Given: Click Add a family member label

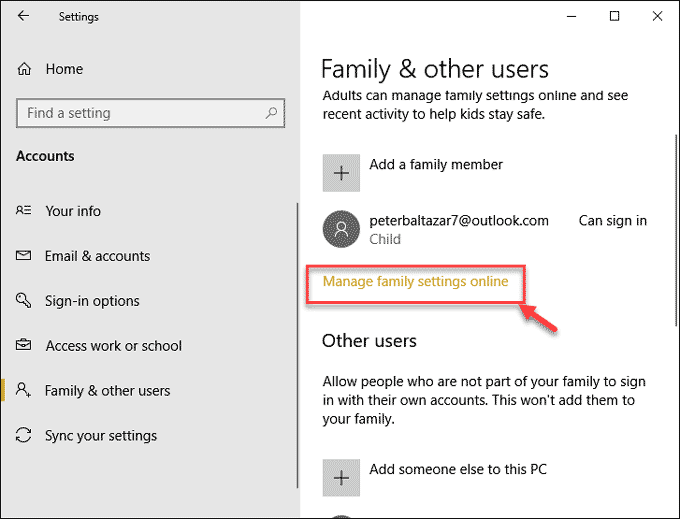Looking at the screenshot, I should (x=436, y=165).
